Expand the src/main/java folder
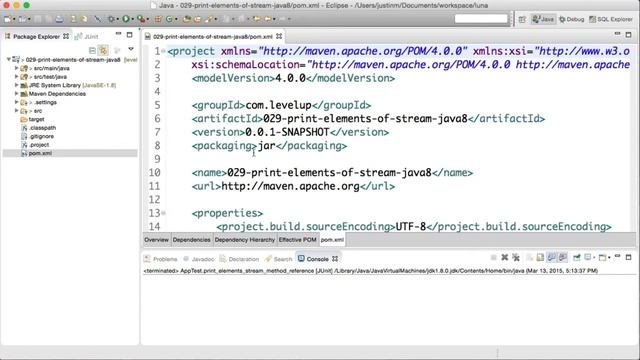 point(16,68)
